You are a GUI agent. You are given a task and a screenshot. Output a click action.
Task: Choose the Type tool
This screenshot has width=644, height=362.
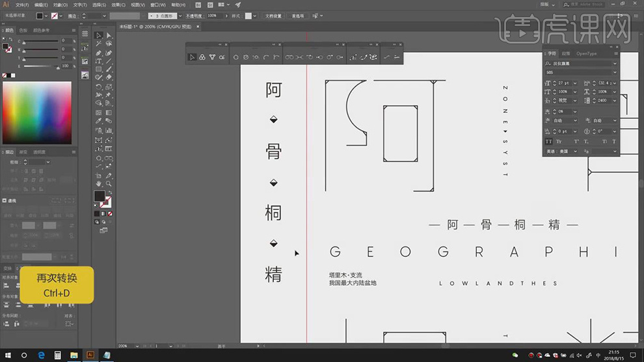(99, 60)
